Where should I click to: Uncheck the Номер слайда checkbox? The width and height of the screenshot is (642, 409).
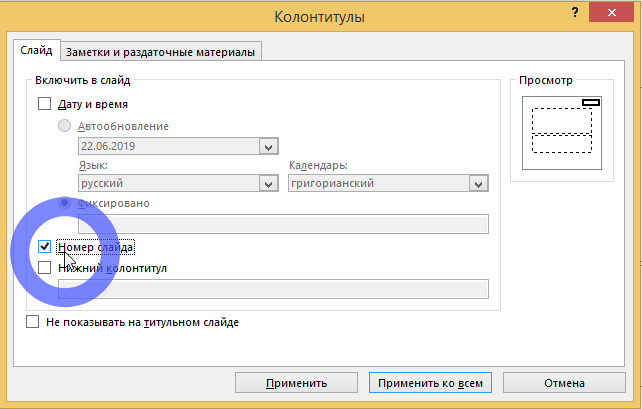44,246
